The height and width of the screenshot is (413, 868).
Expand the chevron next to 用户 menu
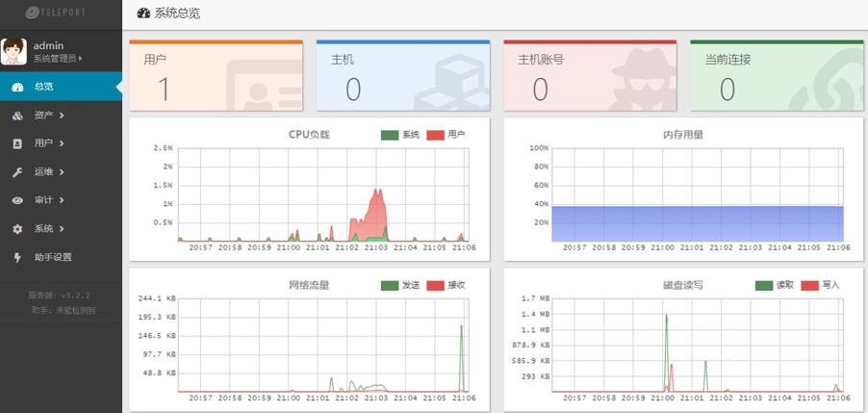coord(62,143)
